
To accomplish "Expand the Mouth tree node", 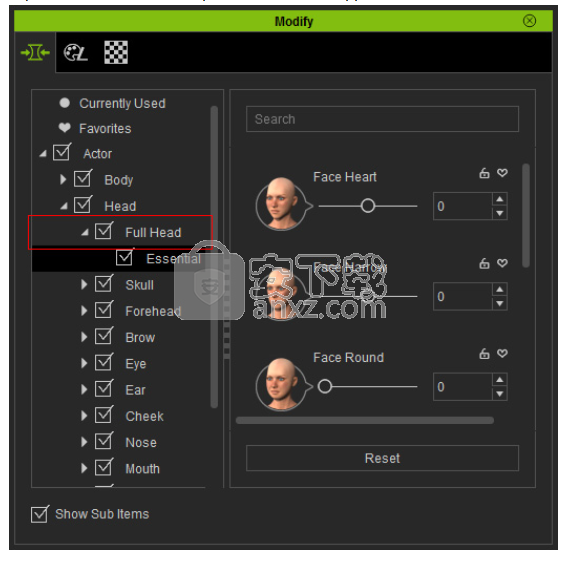I will 84,468.
